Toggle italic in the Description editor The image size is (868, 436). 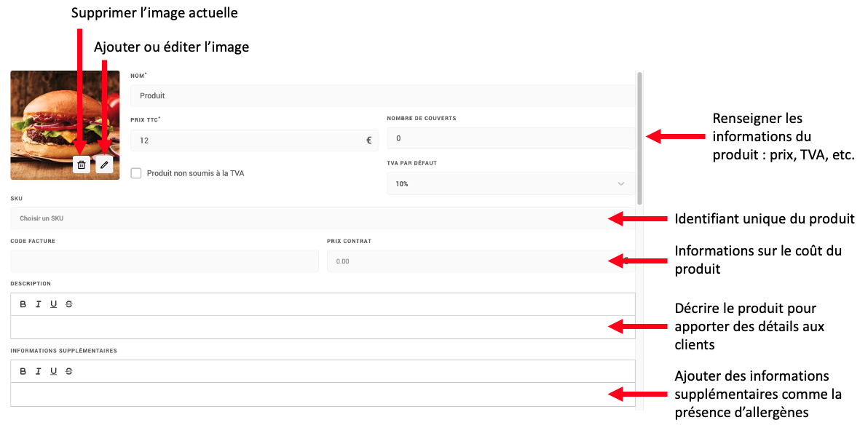pyautogui.click(x=39, y=304)
